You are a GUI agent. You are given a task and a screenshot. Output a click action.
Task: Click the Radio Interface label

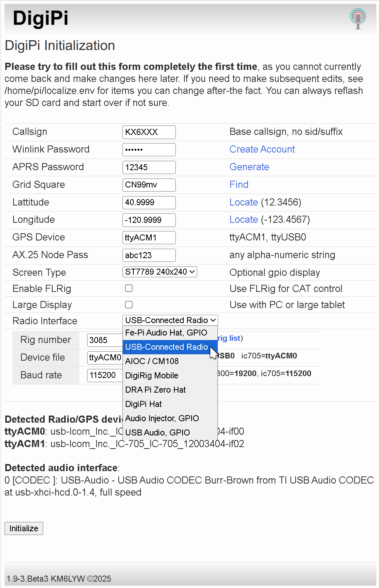coord(45,321)
